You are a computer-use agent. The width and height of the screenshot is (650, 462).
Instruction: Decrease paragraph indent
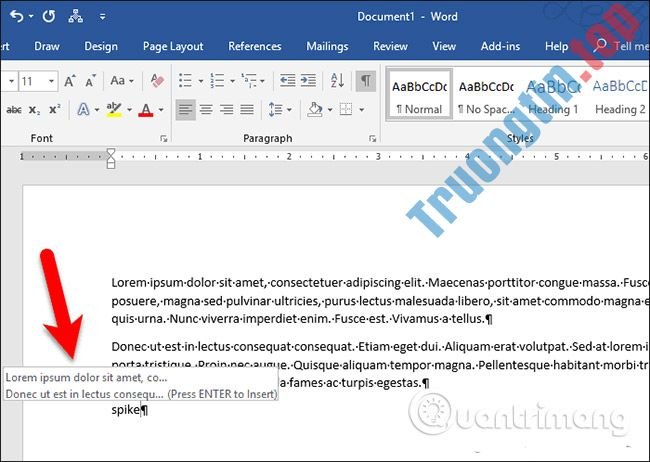(287, 80)
